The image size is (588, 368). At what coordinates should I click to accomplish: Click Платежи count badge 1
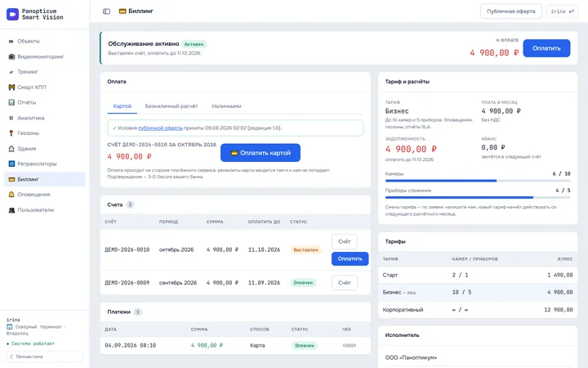138,312
